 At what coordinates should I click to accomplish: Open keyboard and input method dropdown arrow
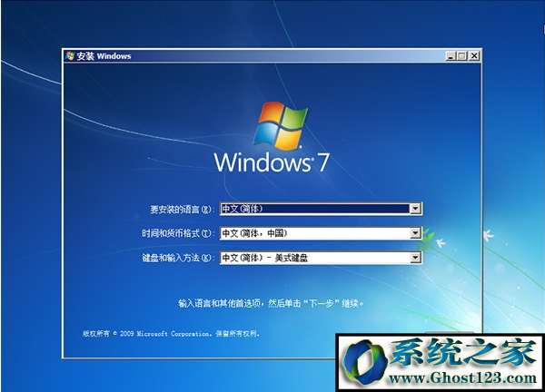[415, 258]
